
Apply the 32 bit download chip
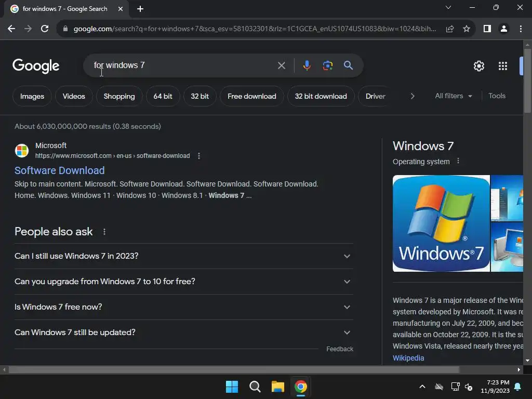point(321,96)
